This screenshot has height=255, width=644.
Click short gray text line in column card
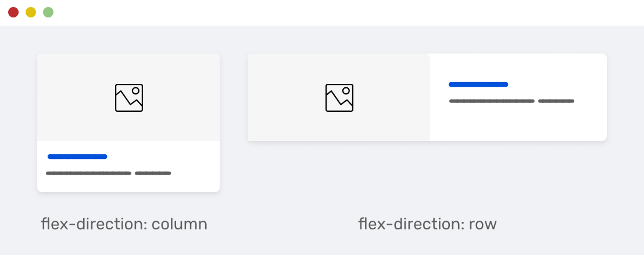tap(153, 173)
